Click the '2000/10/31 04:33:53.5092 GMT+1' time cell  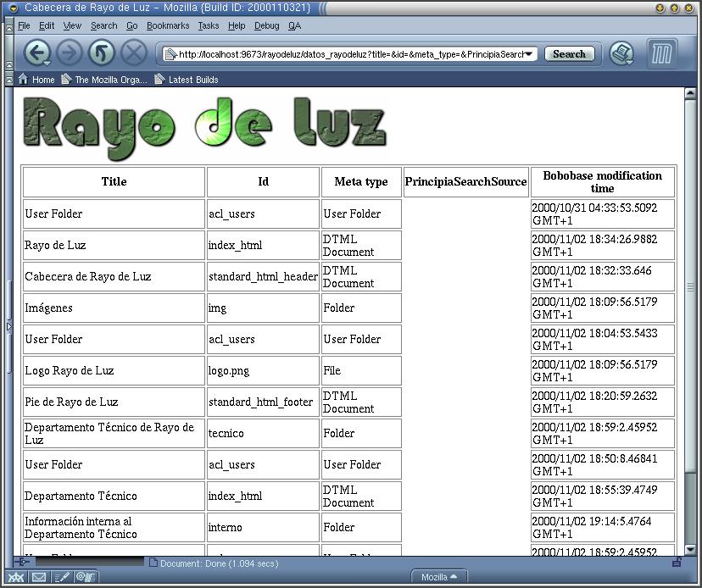point(602,214)
